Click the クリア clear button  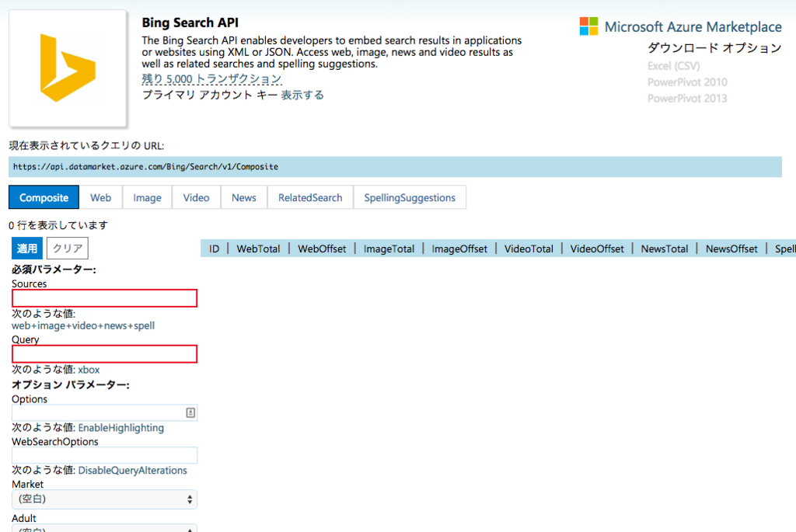[x=67, y=249]
